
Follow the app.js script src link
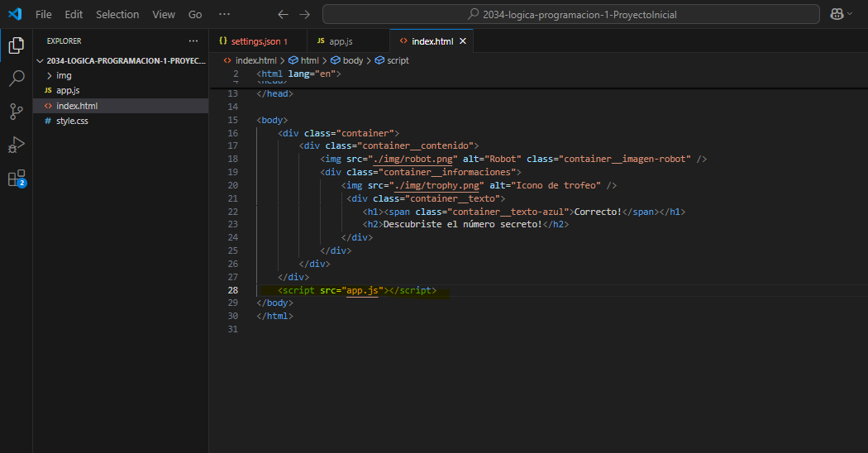362,290
